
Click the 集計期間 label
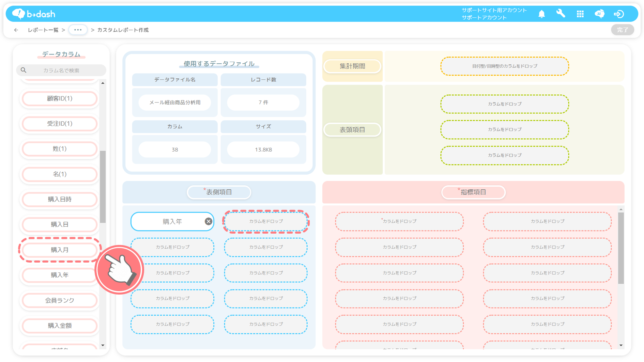[x=352, y=66]
